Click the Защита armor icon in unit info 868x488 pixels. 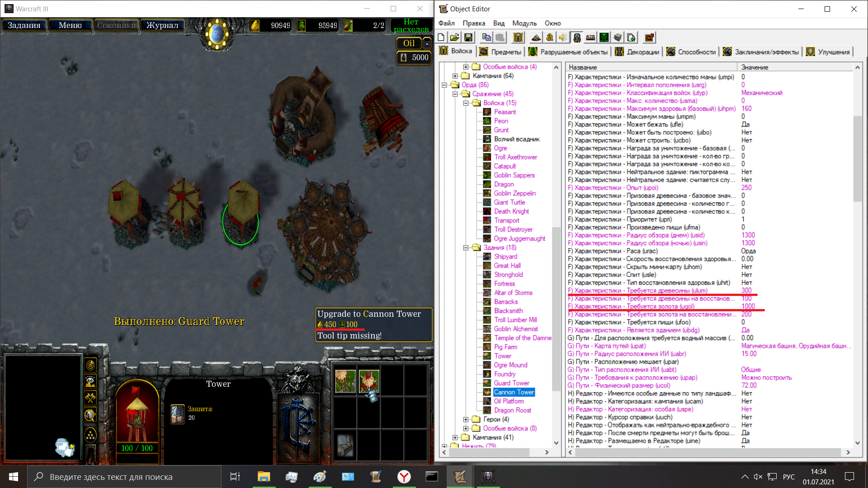pos(178,414)
